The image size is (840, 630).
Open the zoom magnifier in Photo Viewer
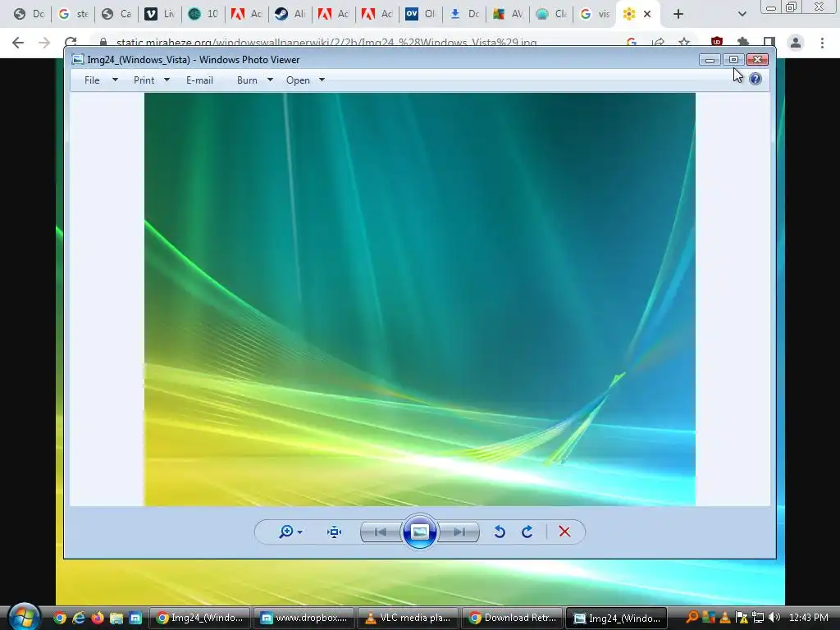click(285, 532)
